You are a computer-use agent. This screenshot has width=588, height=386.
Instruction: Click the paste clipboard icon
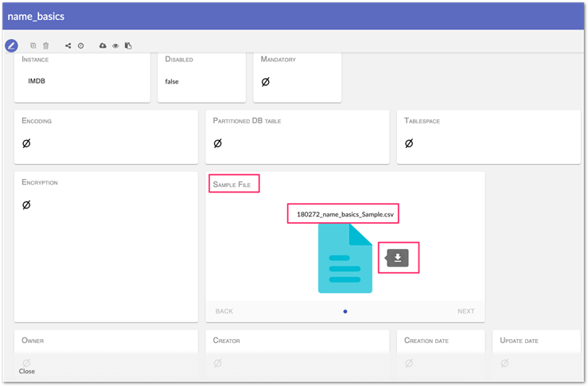128,45
